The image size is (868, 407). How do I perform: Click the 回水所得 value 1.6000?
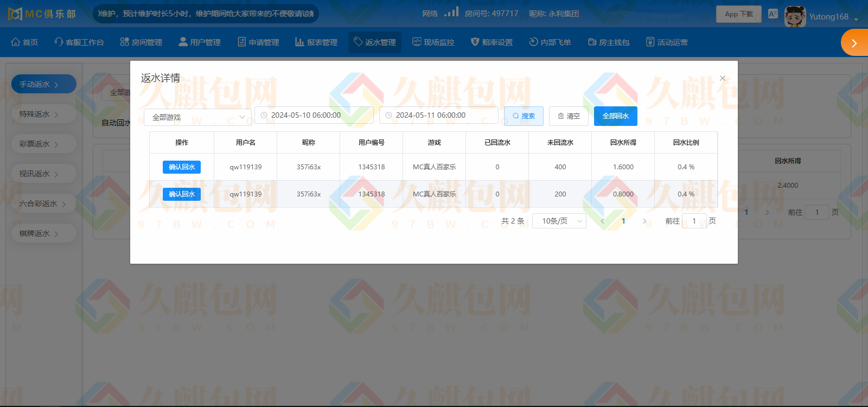623,167
